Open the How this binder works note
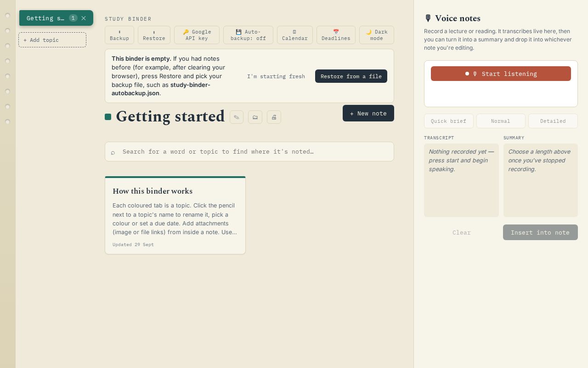 coord(175,215)
